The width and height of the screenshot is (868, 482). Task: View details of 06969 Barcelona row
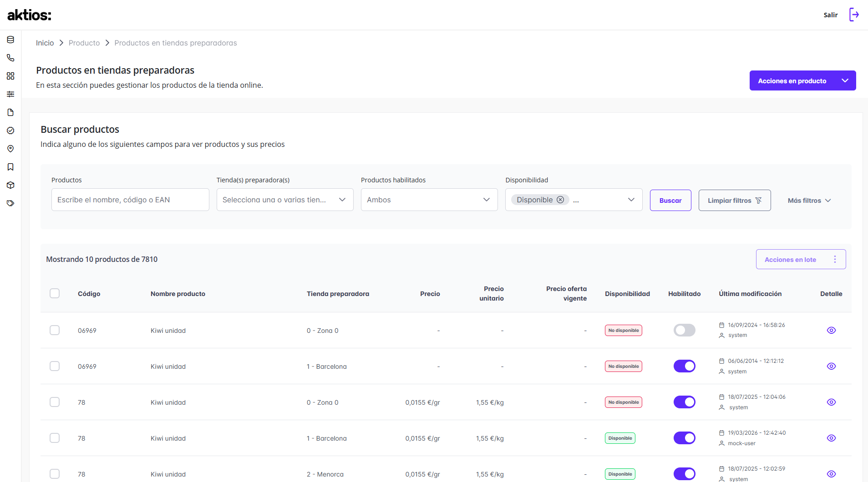(x=831, y=366)
